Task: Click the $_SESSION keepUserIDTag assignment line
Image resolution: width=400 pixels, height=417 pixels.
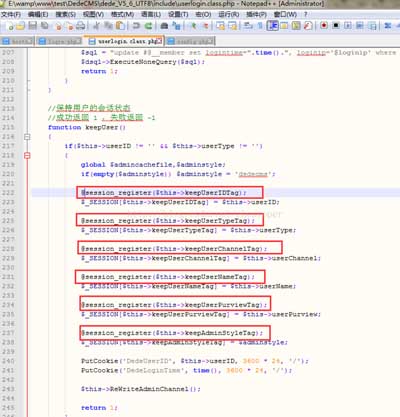Action: [x=180, y=202]
